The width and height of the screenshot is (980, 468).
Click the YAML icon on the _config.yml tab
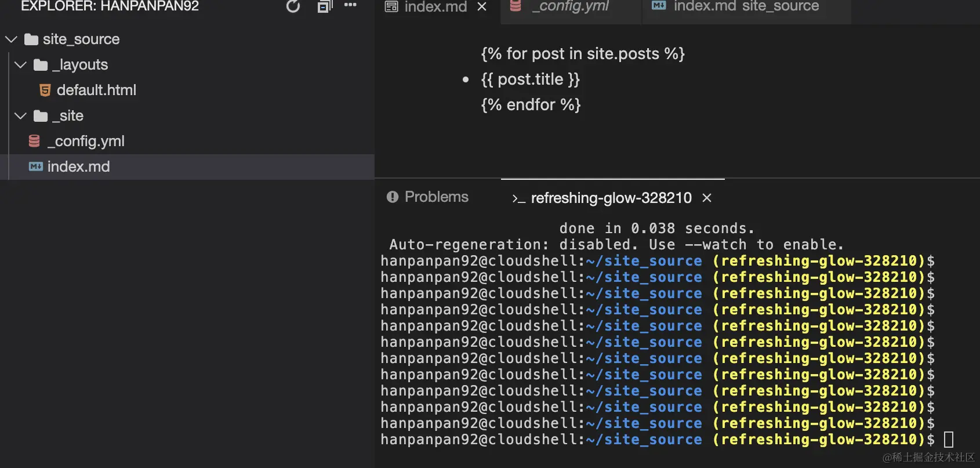(516, 6)
